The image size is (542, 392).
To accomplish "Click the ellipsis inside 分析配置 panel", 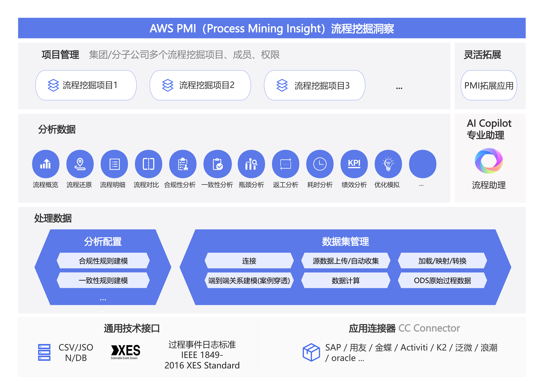I will (x=103, y=300).
